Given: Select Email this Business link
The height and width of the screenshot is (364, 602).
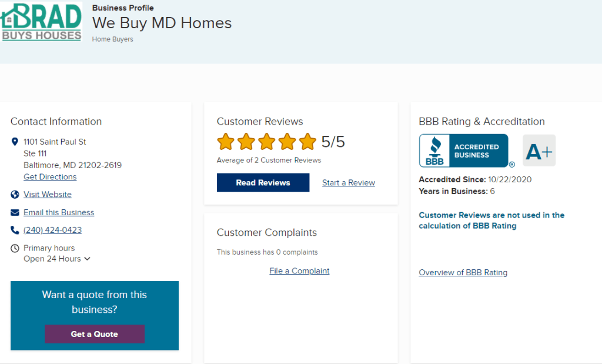Looking at the screenshot, I should tap(59, 212).
